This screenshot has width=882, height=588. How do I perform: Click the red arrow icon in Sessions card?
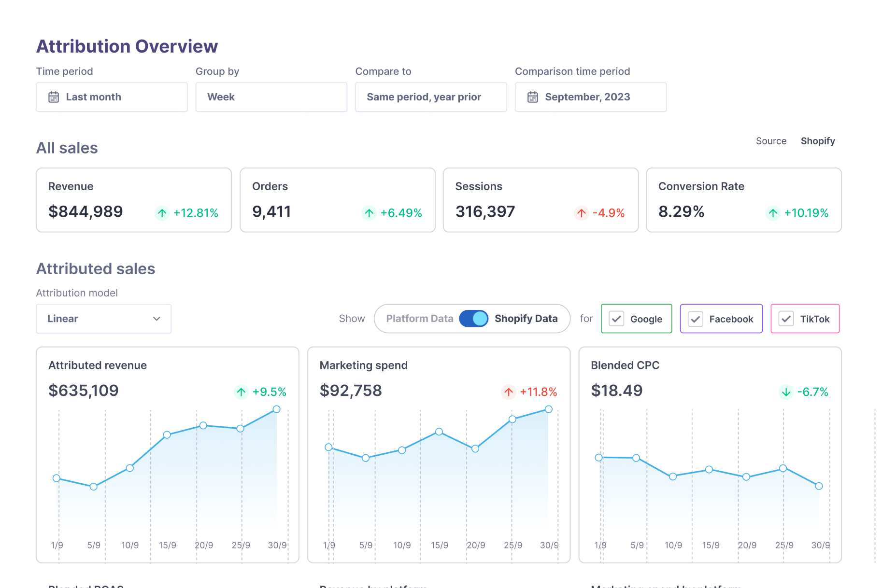(582, 213)
